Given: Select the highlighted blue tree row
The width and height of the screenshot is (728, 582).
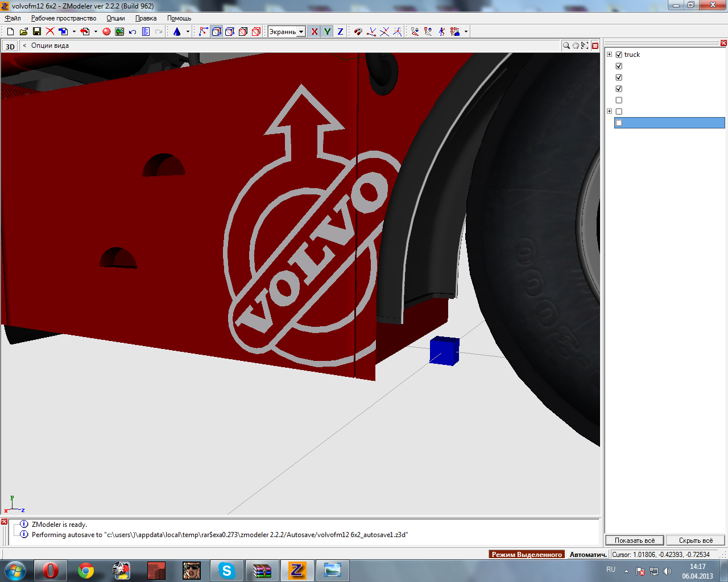Looking at the screenshot, I should (x=669, y=123).
